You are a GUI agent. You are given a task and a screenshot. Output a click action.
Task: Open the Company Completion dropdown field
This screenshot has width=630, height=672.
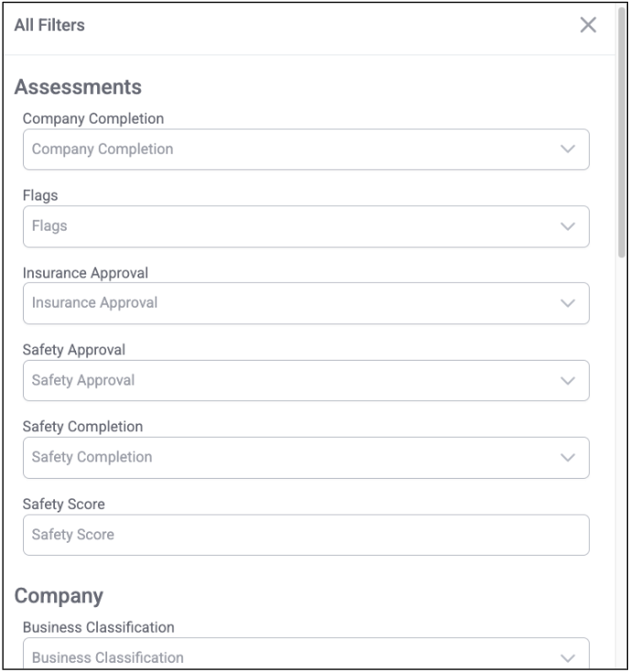275,149
